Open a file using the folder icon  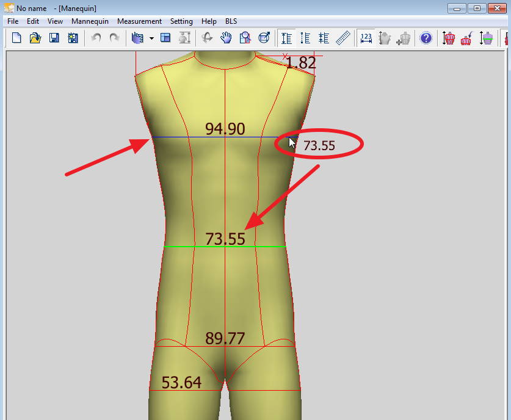point(35,38)
